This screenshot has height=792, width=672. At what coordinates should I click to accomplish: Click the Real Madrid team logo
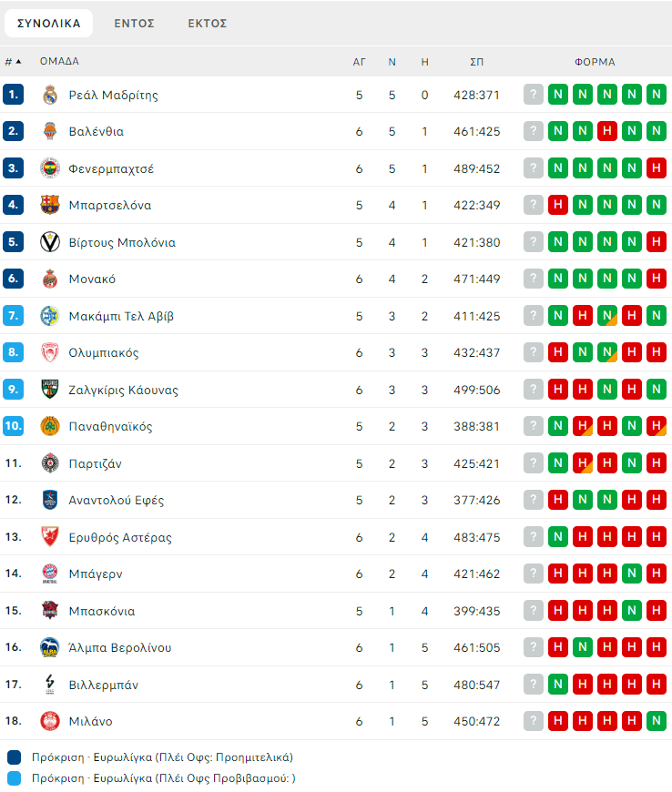(x=50, y=95)
